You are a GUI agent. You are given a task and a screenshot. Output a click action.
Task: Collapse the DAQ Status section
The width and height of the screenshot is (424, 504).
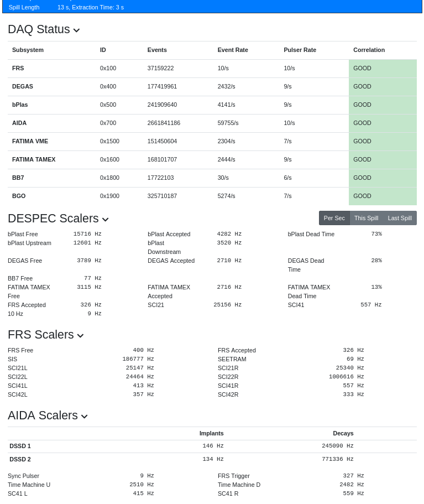pos(76,30)
